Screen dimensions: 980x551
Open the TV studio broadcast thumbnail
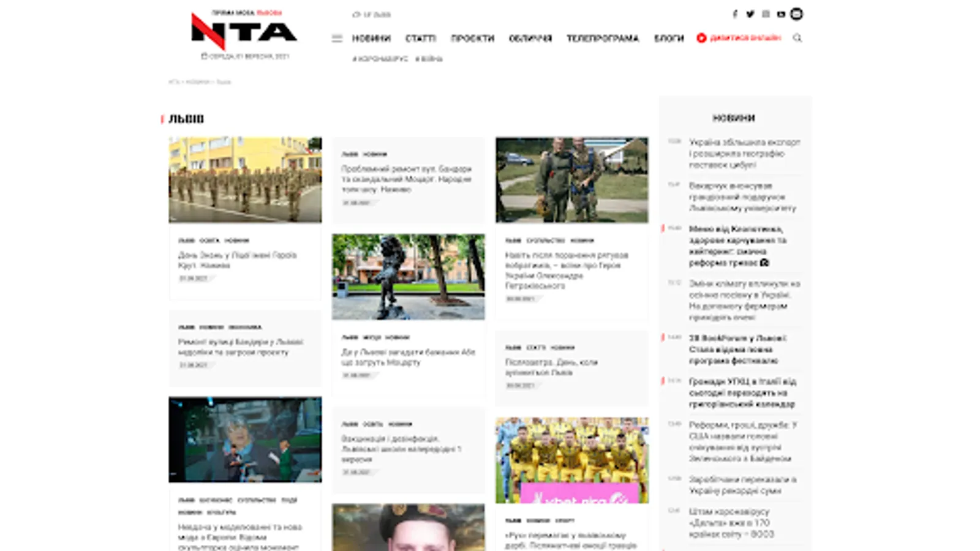pos(245,440)
